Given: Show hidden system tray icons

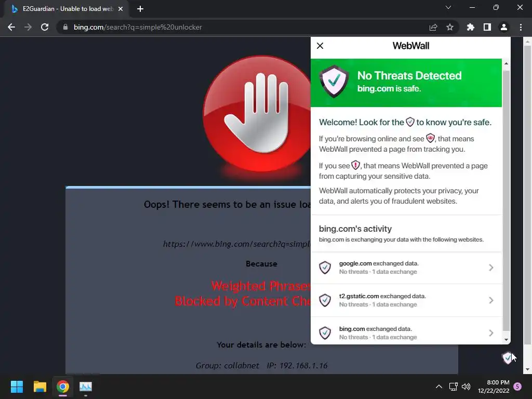Looking at the screenshot, I should coord(438,387).
